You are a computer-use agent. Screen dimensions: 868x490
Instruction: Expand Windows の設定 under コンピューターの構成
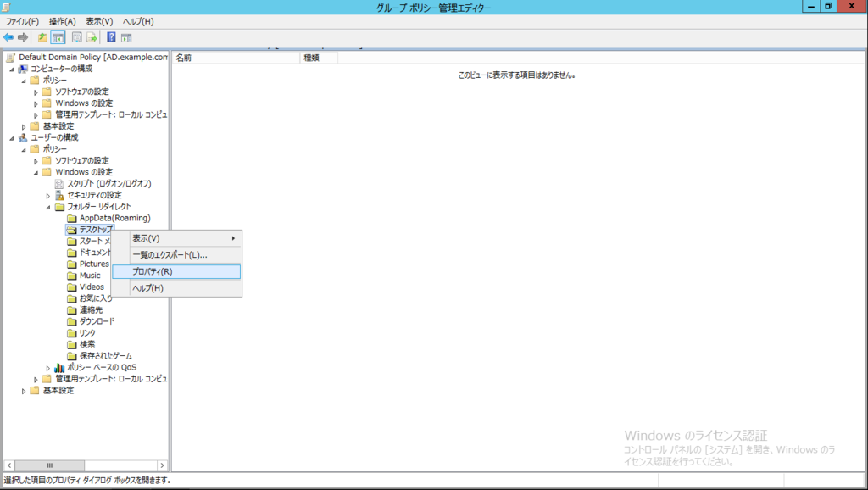click(36, 103)
